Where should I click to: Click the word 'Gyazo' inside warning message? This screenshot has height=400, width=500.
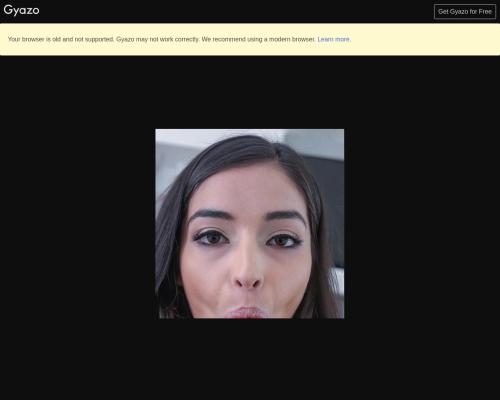coord(125,39)
